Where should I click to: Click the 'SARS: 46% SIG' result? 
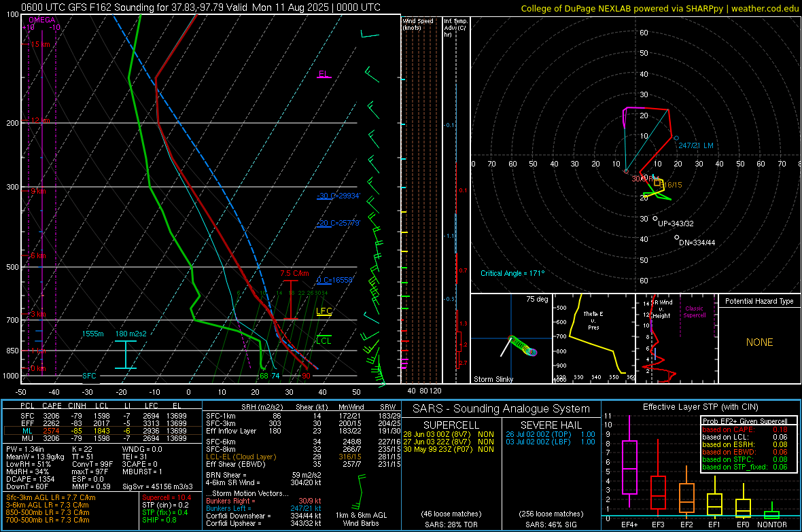[x=551, y=525]
